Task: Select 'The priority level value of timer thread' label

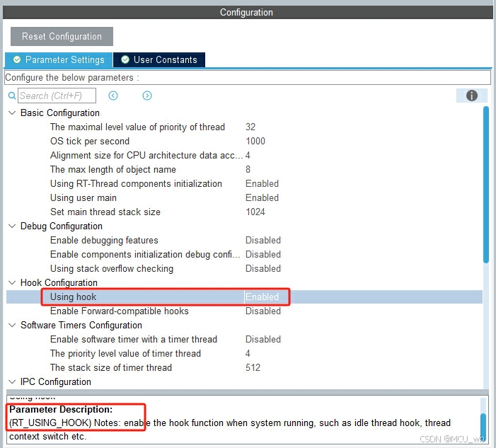Action: click(125, 354)
